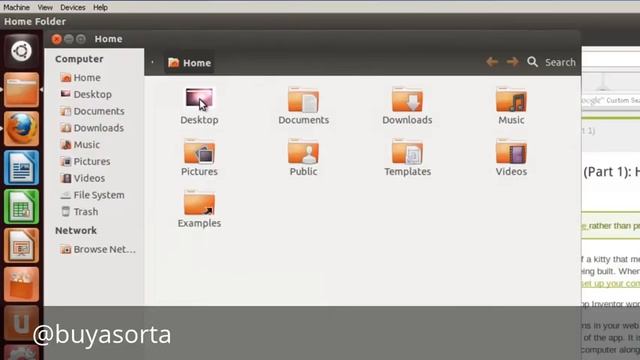Viewport: 640px width, 360px height.
Task: Open the Devices menu
Action: pos(73,7)
